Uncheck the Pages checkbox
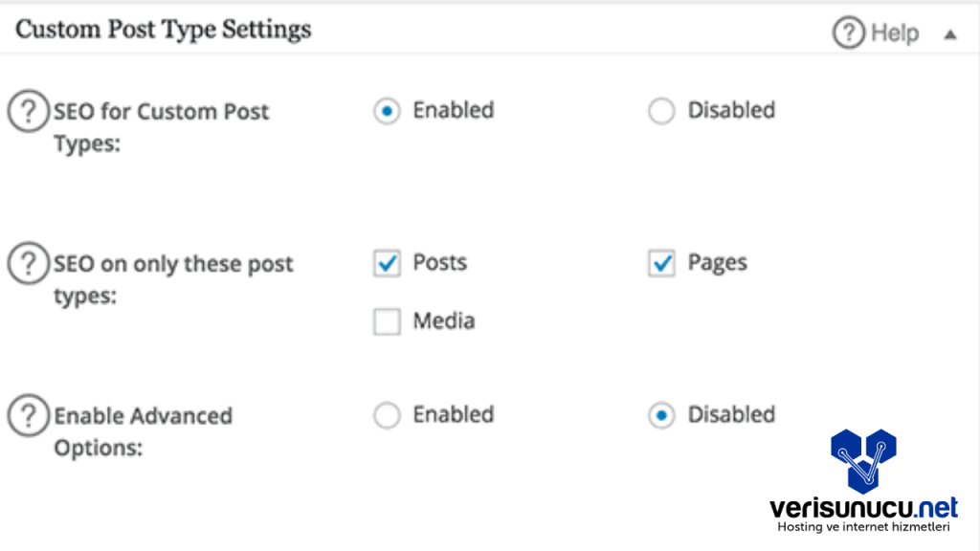The image size is (980, 551). (661, 265)
